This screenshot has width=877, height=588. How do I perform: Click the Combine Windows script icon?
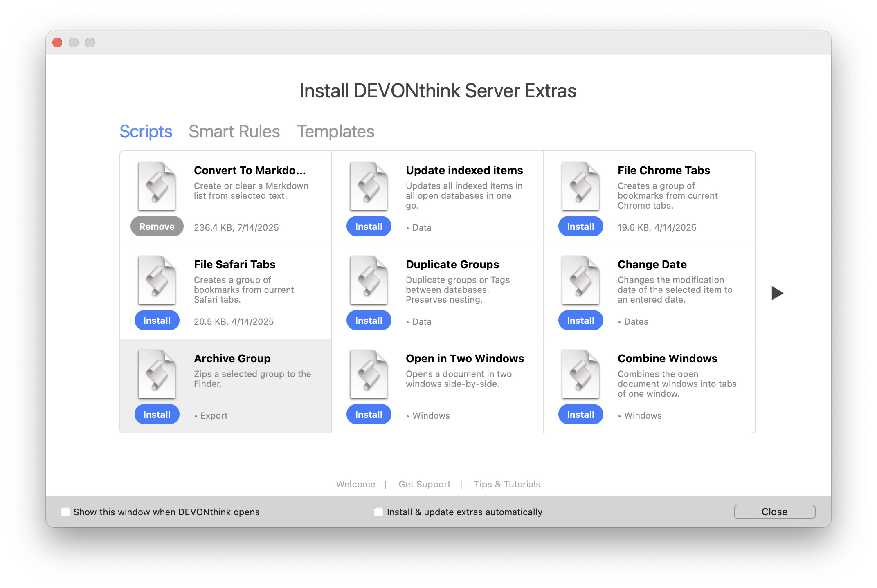[x=580, y=375]
